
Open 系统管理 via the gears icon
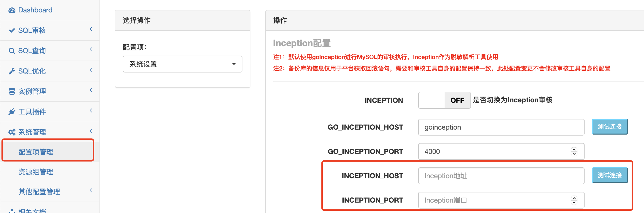tap(12, 132)
